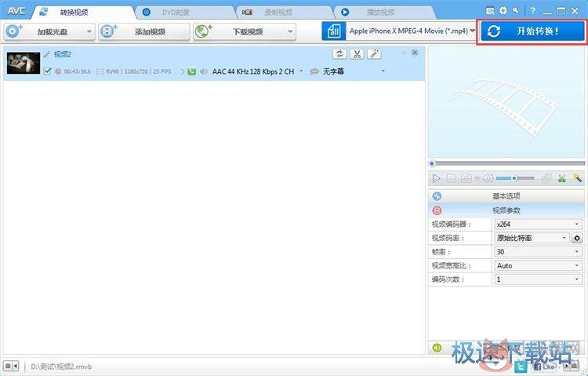Click the preview seek bar handle
Screen dimensions: 588x376
pos(432,163)
